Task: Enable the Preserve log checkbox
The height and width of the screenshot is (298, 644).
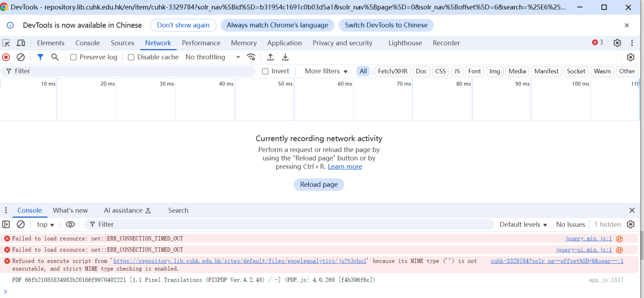Action: pos(73,57)
